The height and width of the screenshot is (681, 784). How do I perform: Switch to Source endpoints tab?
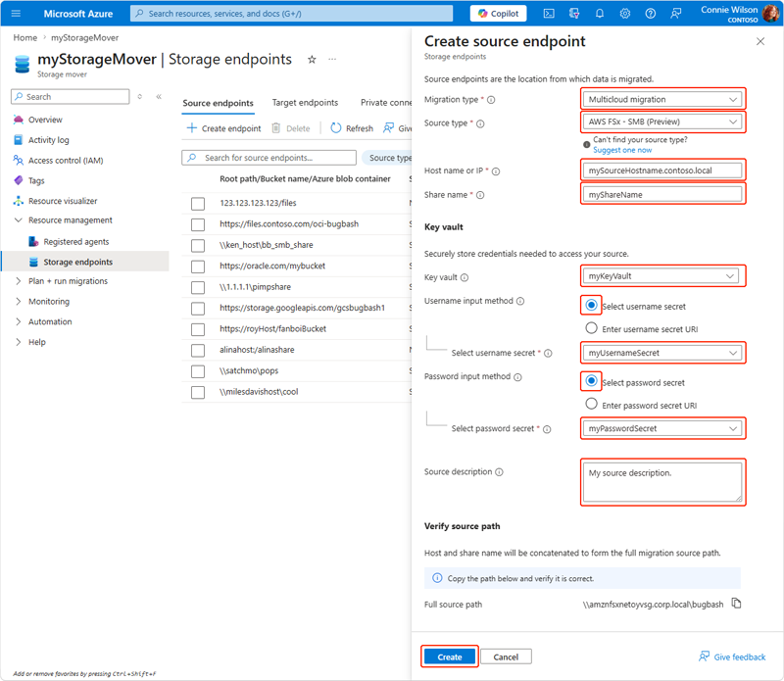[x=218, y=103]
